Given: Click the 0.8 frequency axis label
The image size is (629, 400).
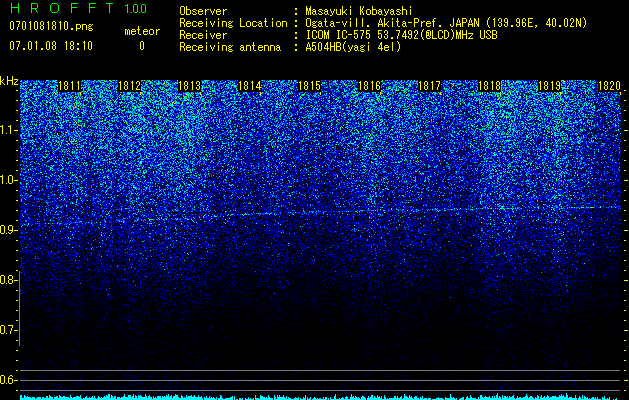Looking at the screenshot, I should point(8,280).
